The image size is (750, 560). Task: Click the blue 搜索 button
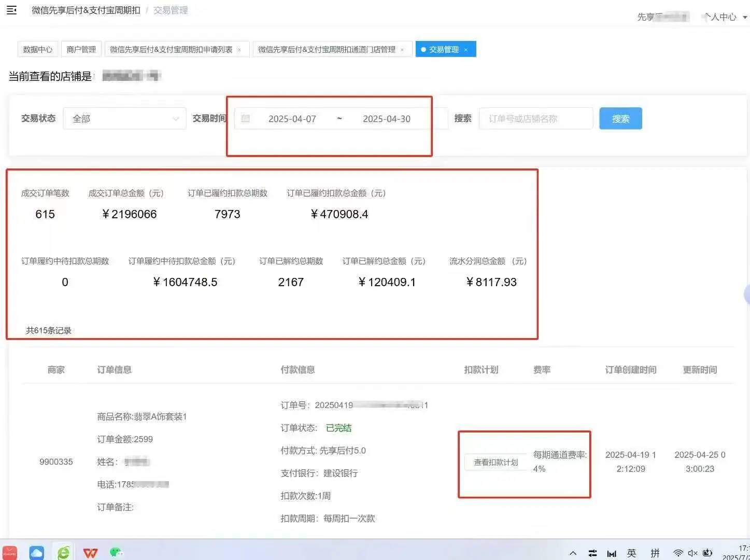click(x=620, y=119)
